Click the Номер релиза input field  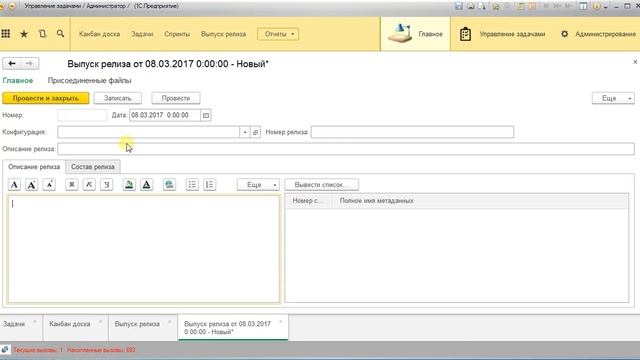click(412, 132)
